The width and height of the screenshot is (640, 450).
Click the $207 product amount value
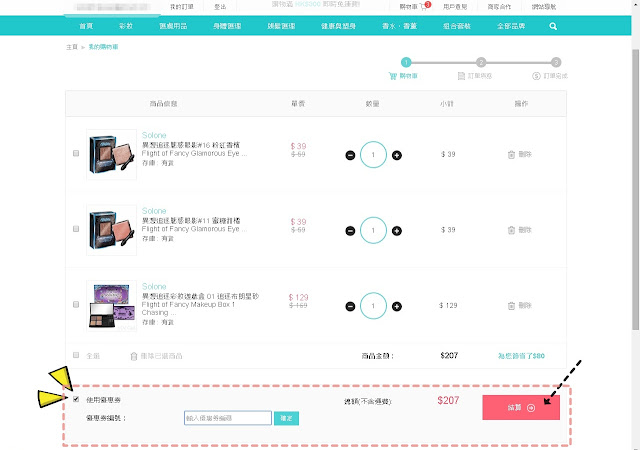click(449, 355)
